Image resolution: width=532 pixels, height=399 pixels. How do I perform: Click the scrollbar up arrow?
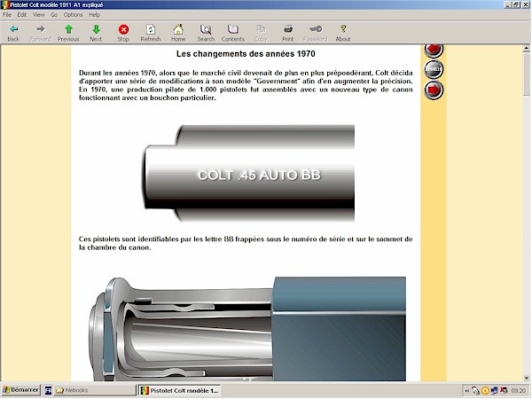pyautogui.click(x=526, y=49)
